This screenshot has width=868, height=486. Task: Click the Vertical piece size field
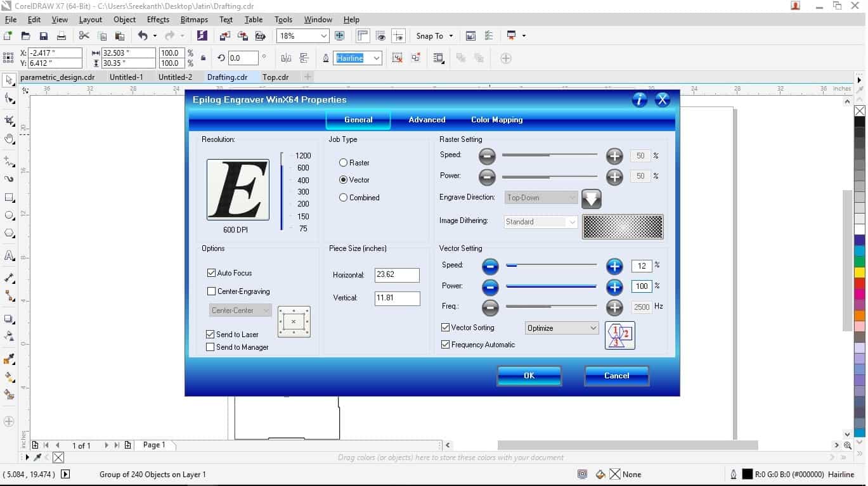point(397,298)
